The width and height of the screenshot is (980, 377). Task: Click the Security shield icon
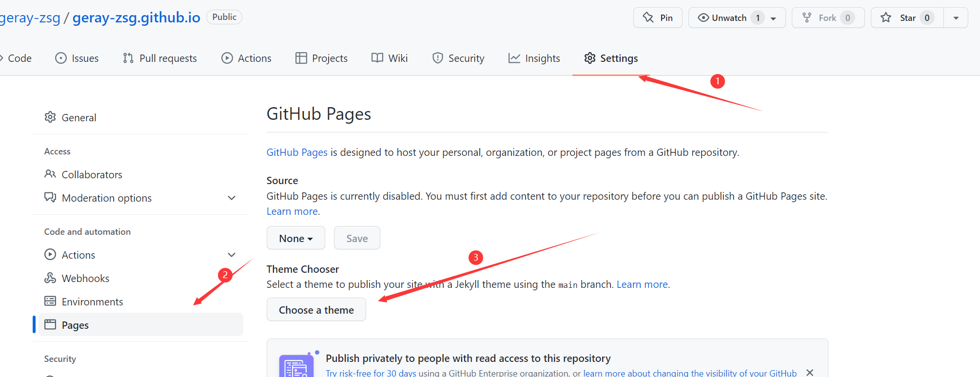(x=438, y=58)
